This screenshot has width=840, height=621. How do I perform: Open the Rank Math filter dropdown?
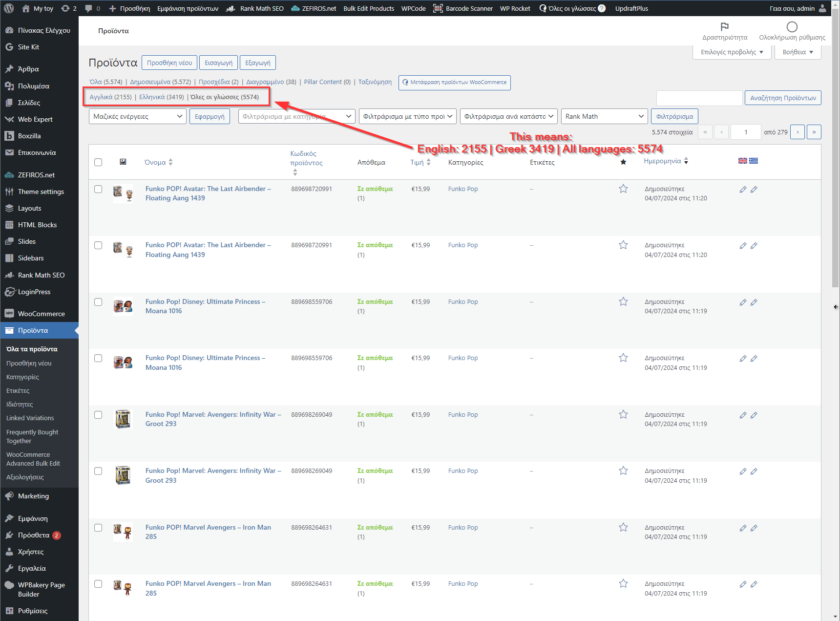point(605,116)
